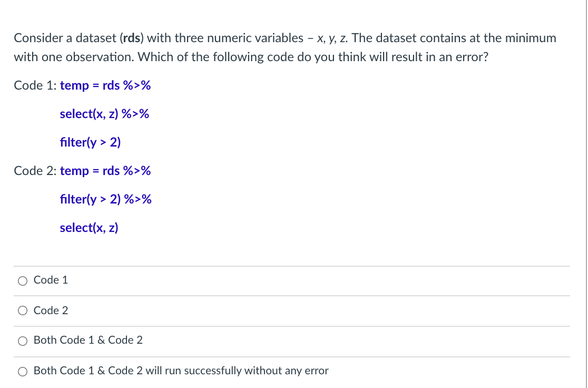This screenshot has height=388, width=588.
Task: Select the Code 1 radio button
Action: tap(22, 280)
